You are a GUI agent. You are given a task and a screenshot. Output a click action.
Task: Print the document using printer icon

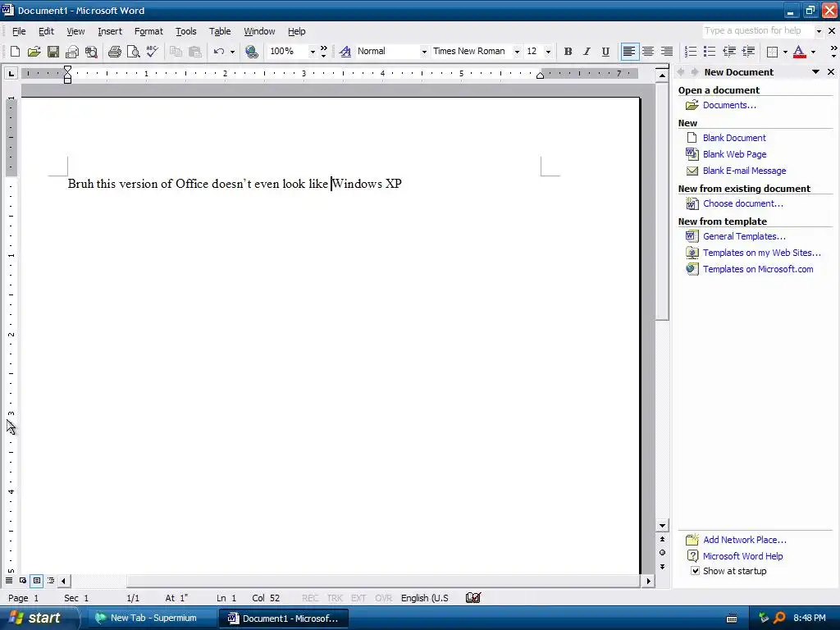(115, 52)
